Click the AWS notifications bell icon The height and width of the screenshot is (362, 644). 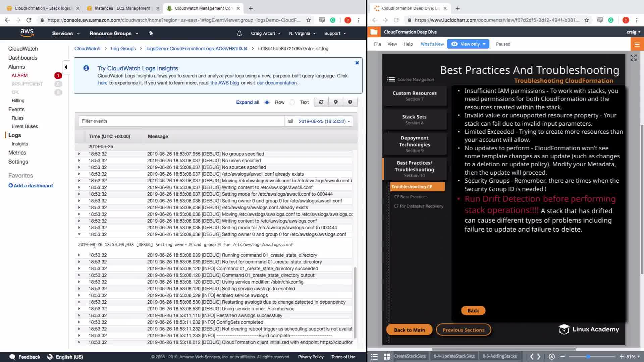[239, 34]
